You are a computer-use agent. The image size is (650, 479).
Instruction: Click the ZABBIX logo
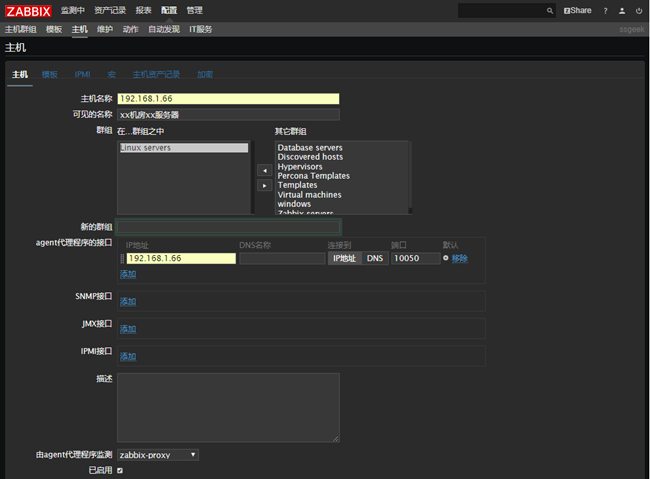[x=28, y=11]
